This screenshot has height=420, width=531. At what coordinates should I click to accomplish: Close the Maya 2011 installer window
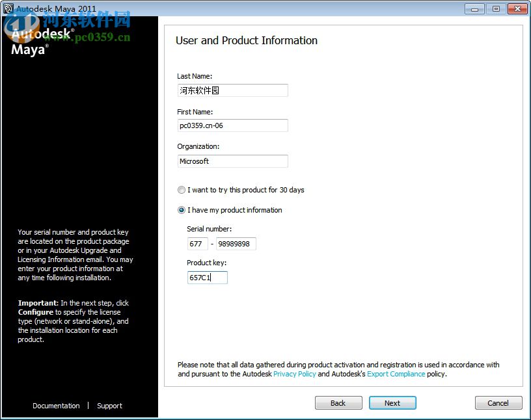tap(517, 9)
